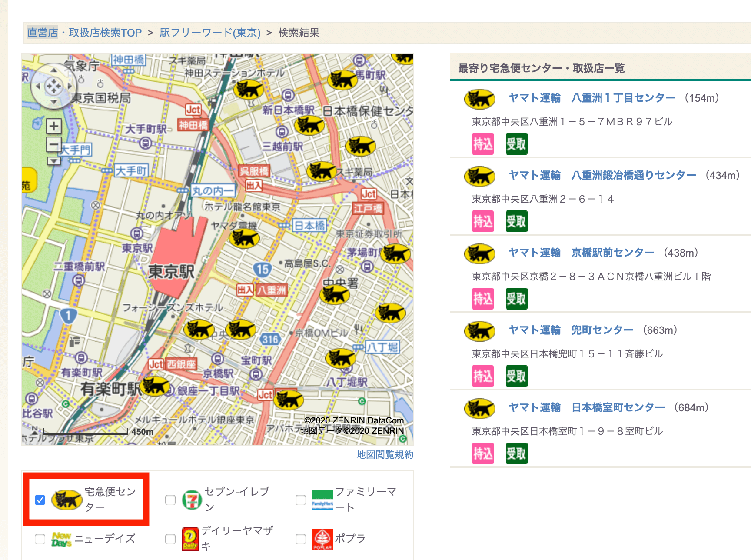Uncheck the 宅急便センター checkbox

40,500
